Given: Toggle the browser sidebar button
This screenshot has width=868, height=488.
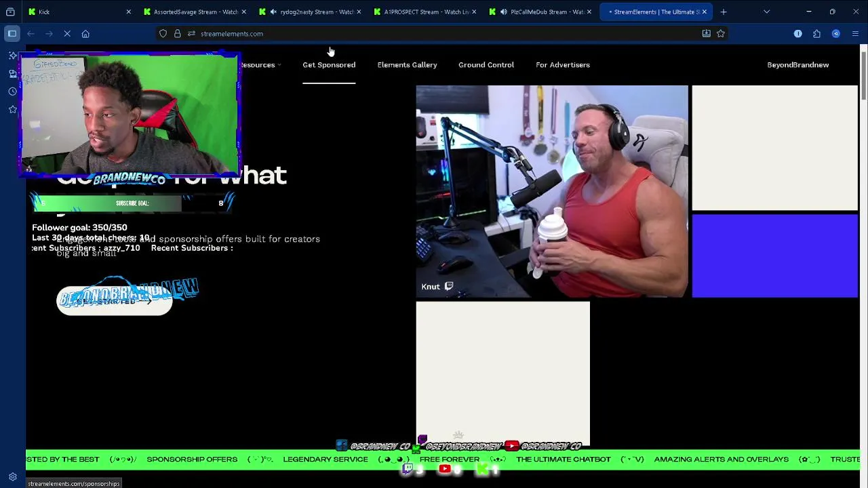Looking at the screenshot, I should pyautogui.click(x=12, y=33).
